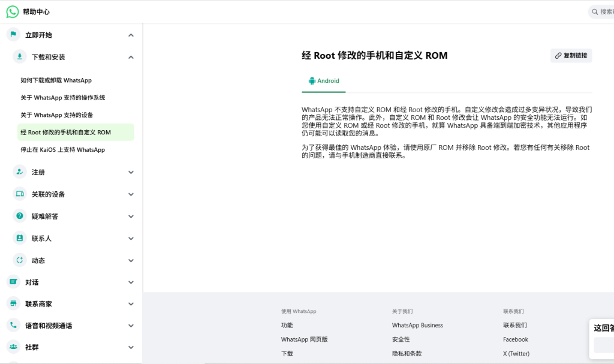Open the 下载 footer link
This screenshot has height=364, width=614.
click(x=287, y=353)
